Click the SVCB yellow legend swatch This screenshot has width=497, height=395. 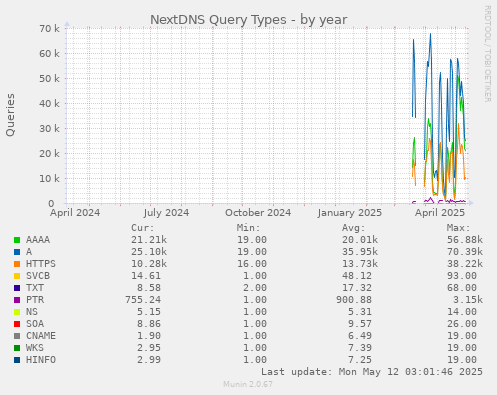17,276
